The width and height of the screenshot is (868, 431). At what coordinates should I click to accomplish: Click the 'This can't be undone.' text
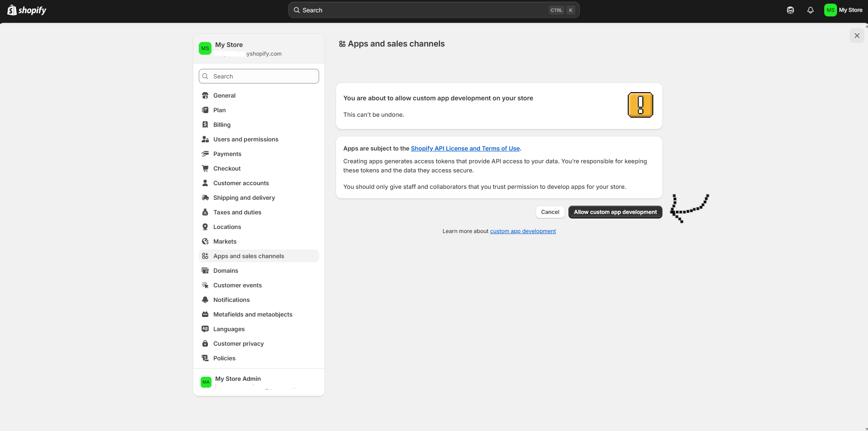click(x=374, y=114)
